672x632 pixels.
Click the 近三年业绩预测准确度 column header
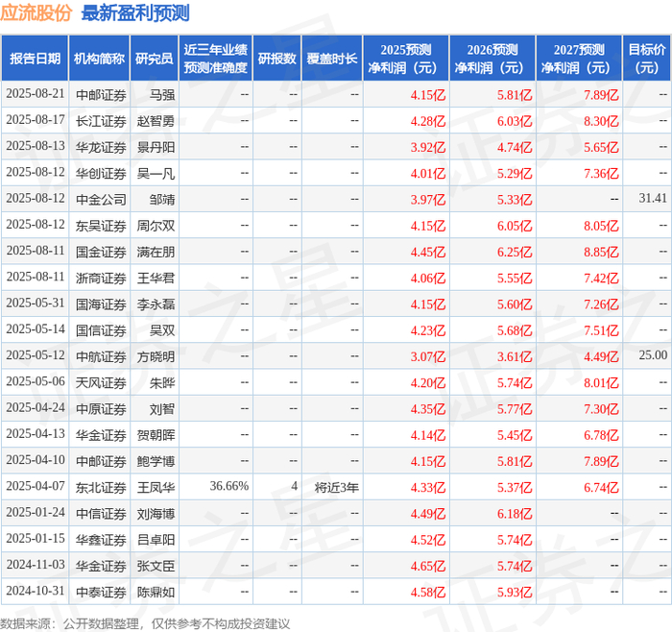click(x=216, y=59)
